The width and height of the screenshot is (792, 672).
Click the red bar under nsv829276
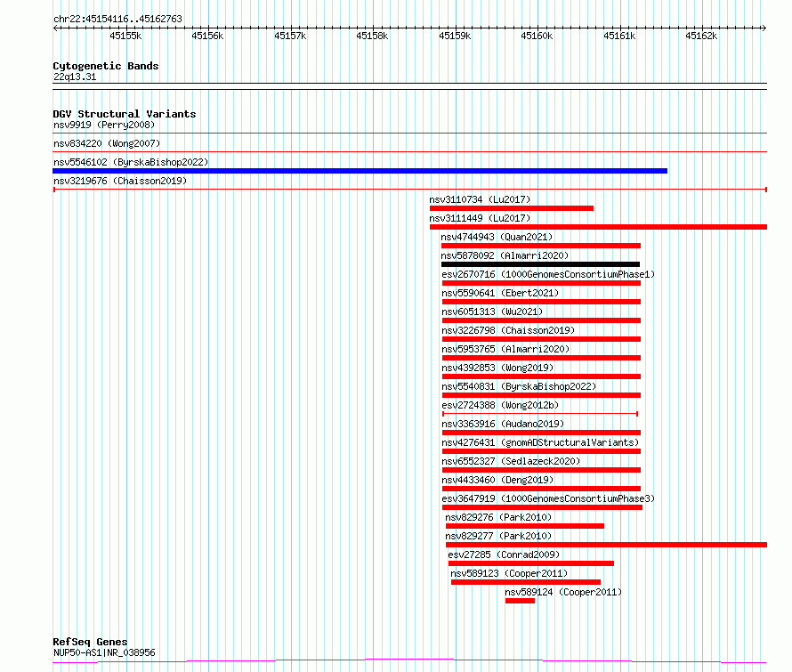click(x=525, y=526)
